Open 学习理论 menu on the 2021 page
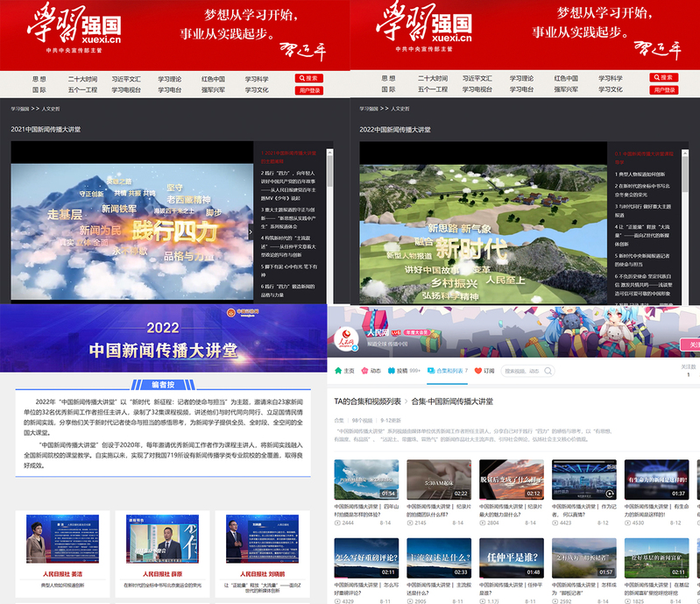The height and width of the screenshot is (604, 700). click(x=170, y=79)
